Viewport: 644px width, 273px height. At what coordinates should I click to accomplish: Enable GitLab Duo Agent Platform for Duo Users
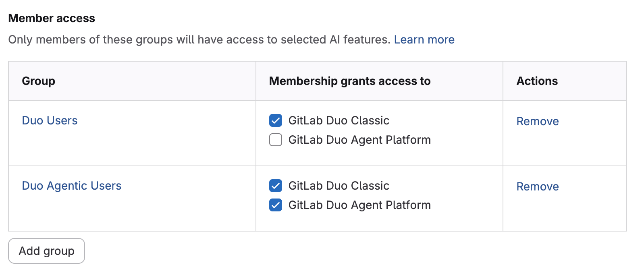click(x=275, y=140)
